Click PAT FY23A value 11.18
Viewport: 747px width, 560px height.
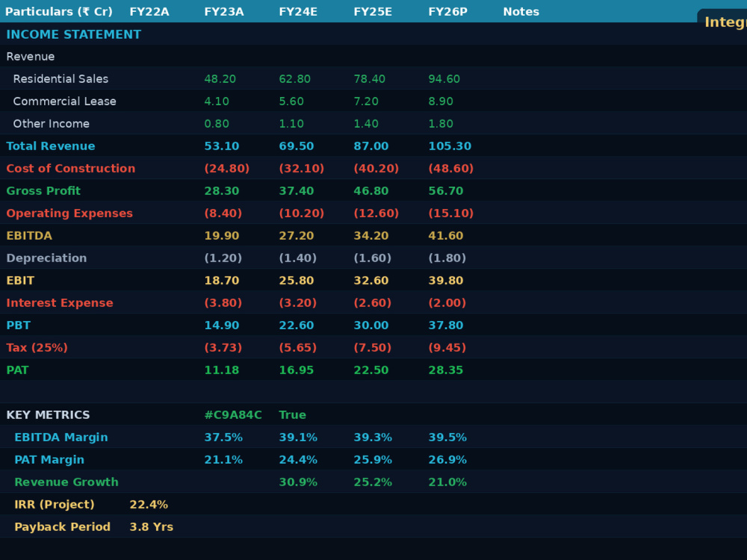click(x=222, y=370)
